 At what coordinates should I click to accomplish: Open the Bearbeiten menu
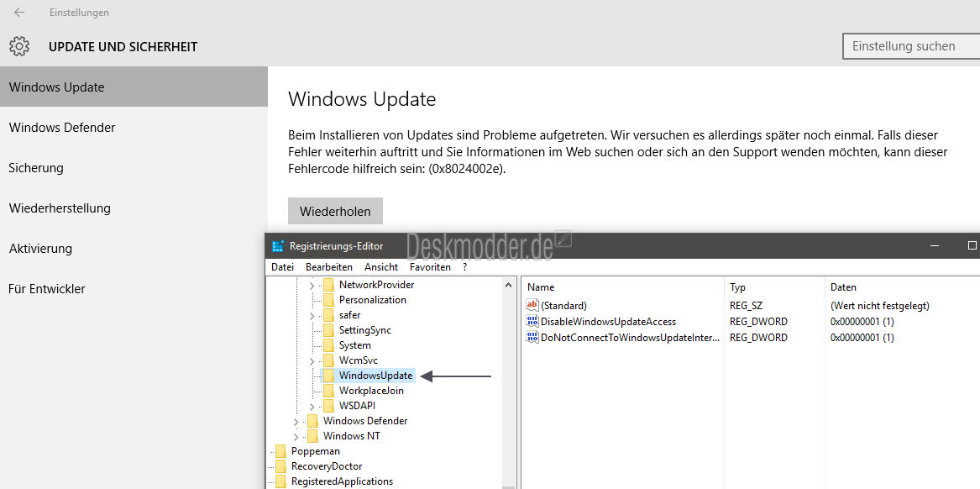(x=328, y=267)
